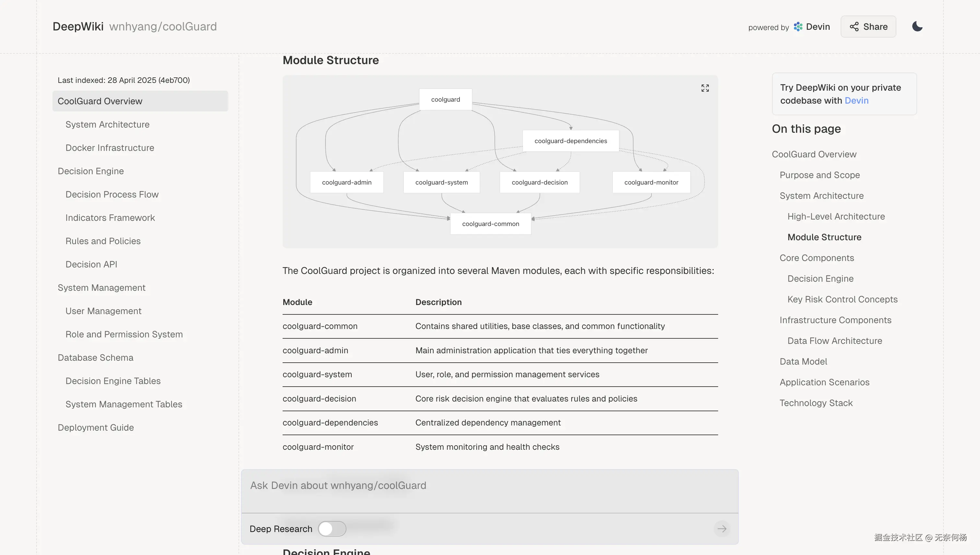The height and width of the screenshot is (555, 980).
Task: Focus the Ask Devin input field
Action: [x=489, y=486]
